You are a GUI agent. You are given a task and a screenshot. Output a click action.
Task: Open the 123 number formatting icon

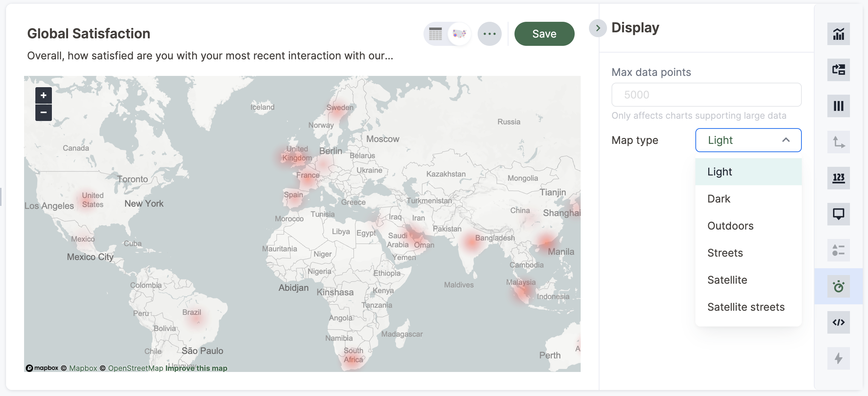tap(838, 178)
